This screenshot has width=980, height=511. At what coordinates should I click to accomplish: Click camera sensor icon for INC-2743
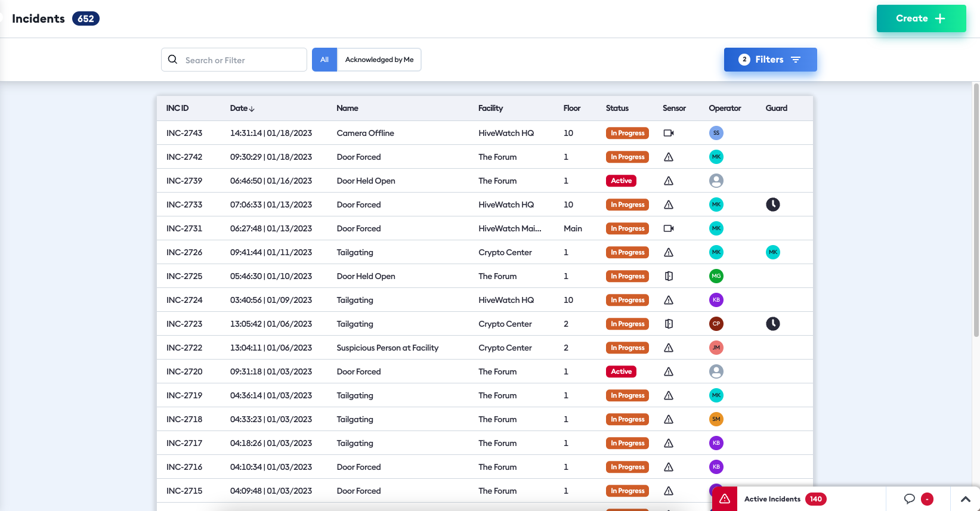coord(669,133)
